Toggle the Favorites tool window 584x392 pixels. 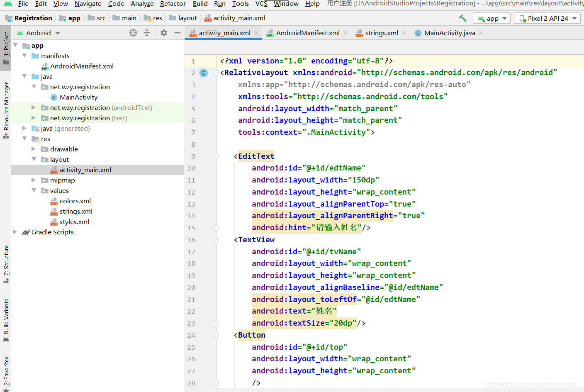(6, 373)
